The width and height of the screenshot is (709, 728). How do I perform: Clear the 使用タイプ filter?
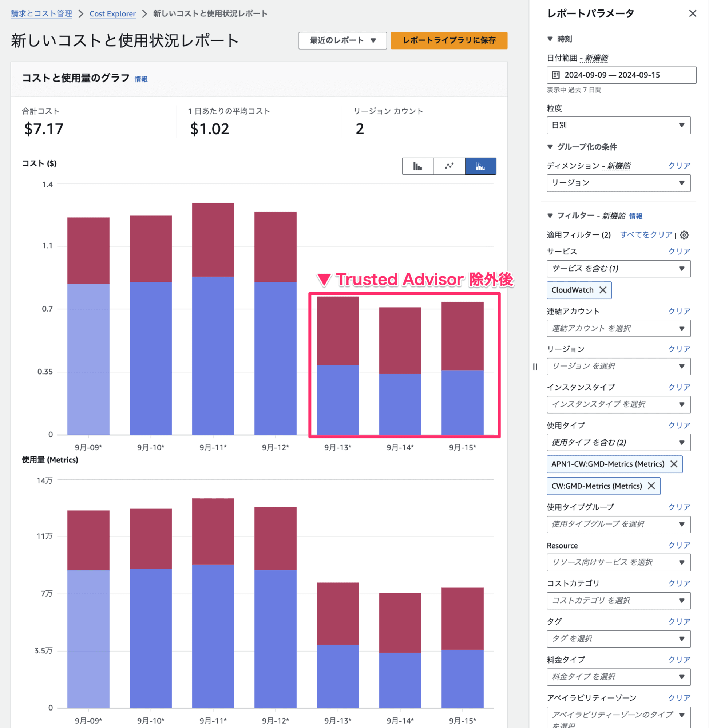(x=679, y=425)
